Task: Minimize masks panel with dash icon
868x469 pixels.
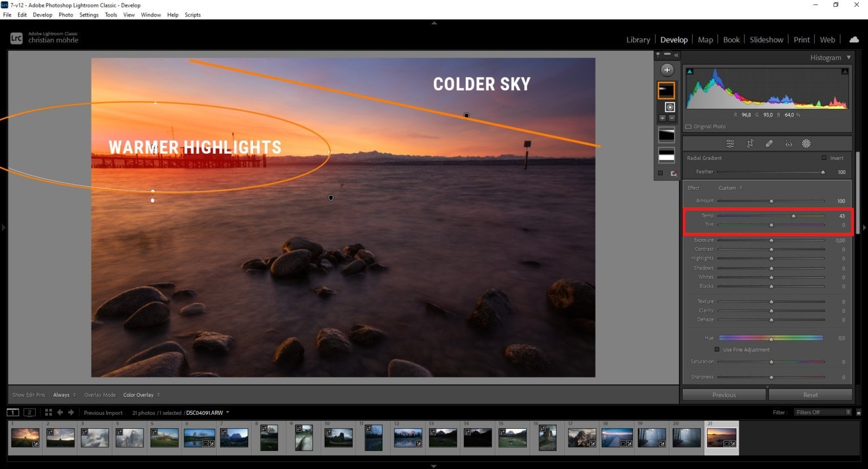Action: pyautogui.click(x=667, y=54)
